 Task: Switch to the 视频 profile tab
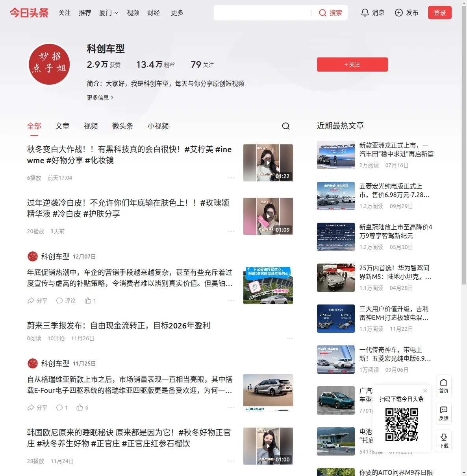91,126
